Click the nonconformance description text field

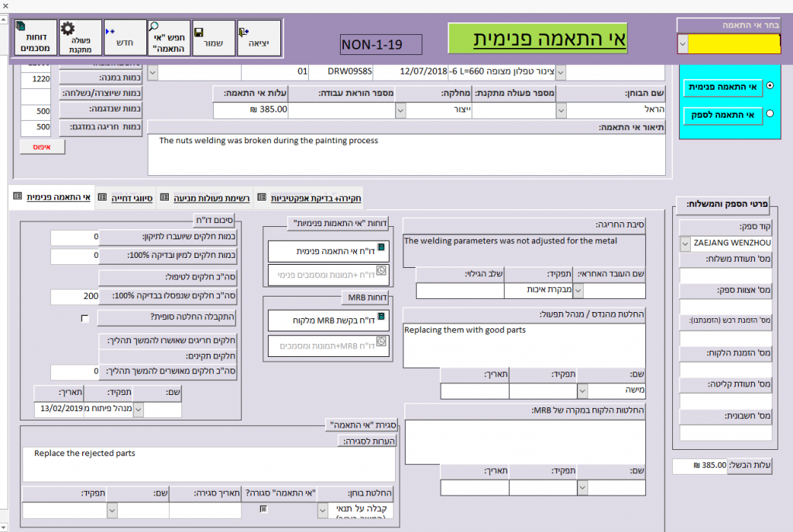point(406,155)
